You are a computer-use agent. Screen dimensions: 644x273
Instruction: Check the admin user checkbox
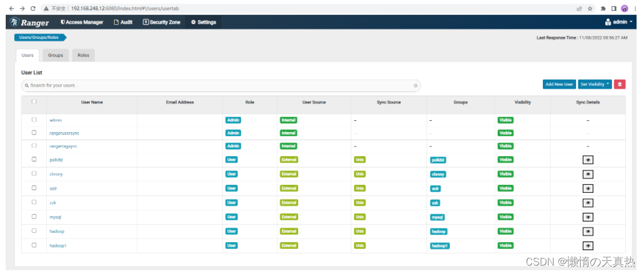34,120
